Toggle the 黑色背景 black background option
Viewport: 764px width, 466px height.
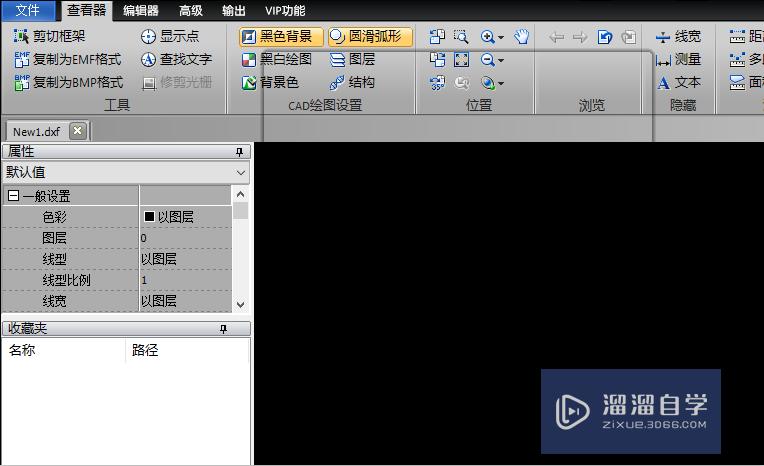(x=281, y=37)
